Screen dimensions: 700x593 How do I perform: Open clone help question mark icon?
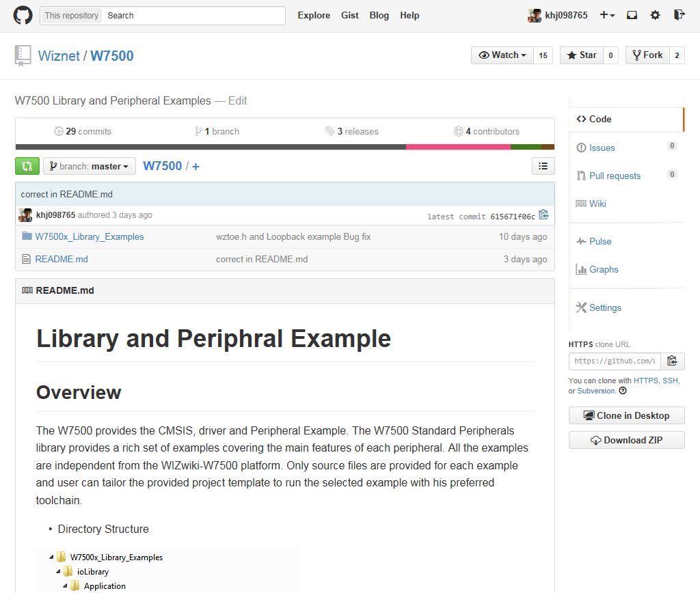point(623,391)
